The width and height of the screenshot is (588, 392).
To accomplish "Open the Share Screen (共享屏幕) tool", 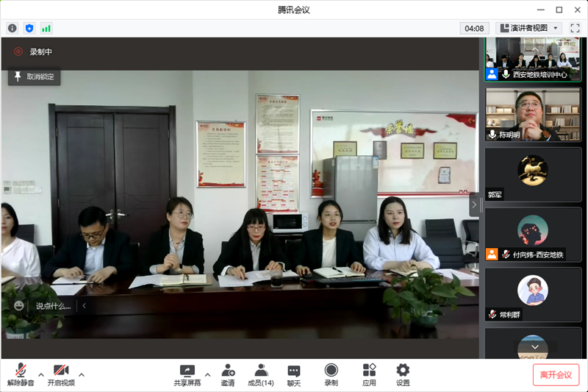I will 187,375.
